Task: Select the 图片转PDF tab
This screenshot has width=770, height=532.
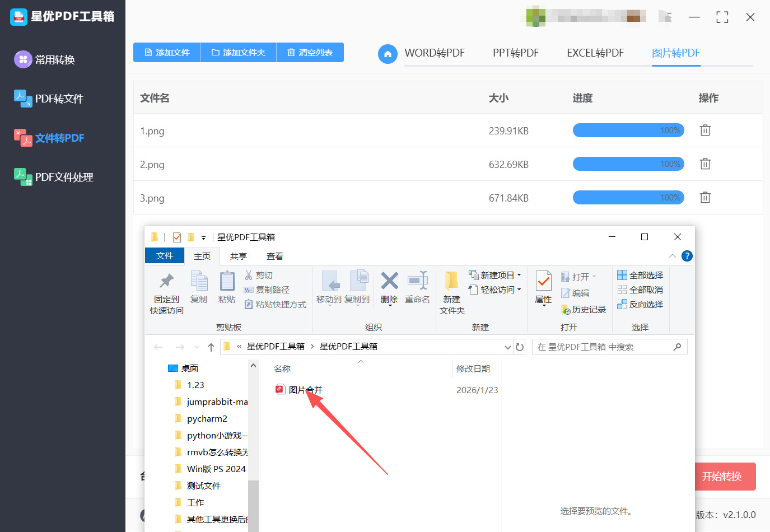Action: click(676, 53)
